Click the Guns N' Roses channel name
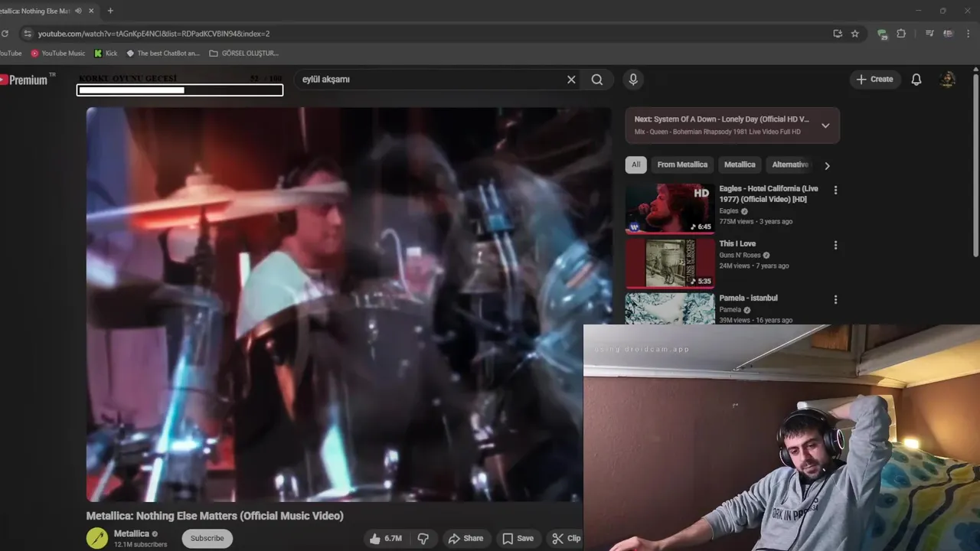 pyautogui.click(x=740, y=256)
